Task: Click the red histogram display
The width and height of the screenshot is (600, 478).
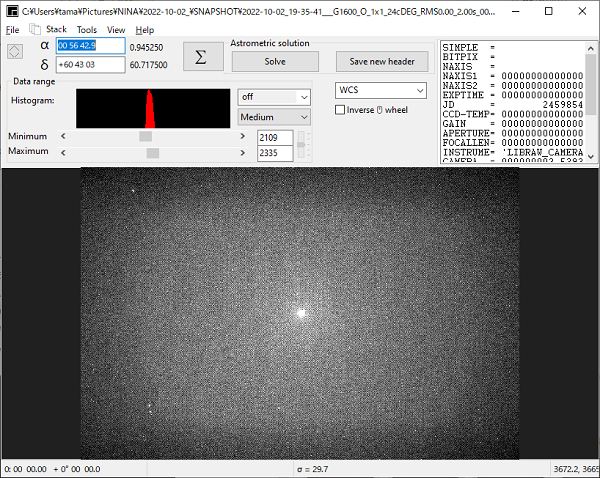Action: click(x=153, y=109)
